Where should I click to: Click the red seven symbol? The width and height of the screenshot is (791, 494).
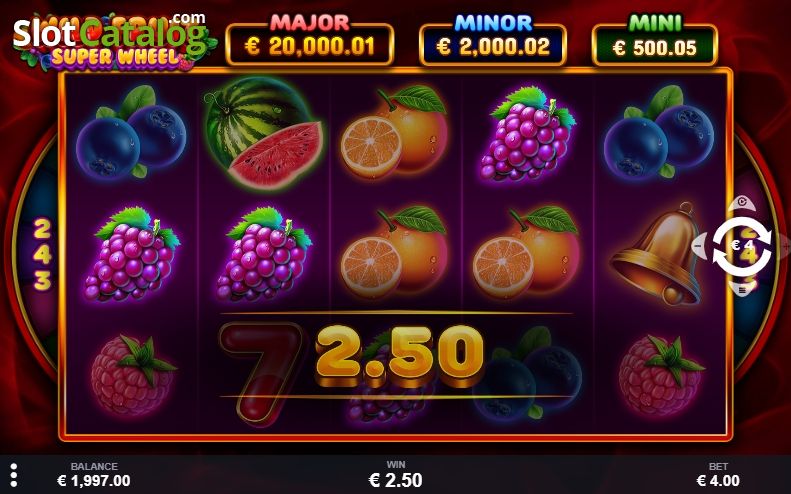pos(261,372)
